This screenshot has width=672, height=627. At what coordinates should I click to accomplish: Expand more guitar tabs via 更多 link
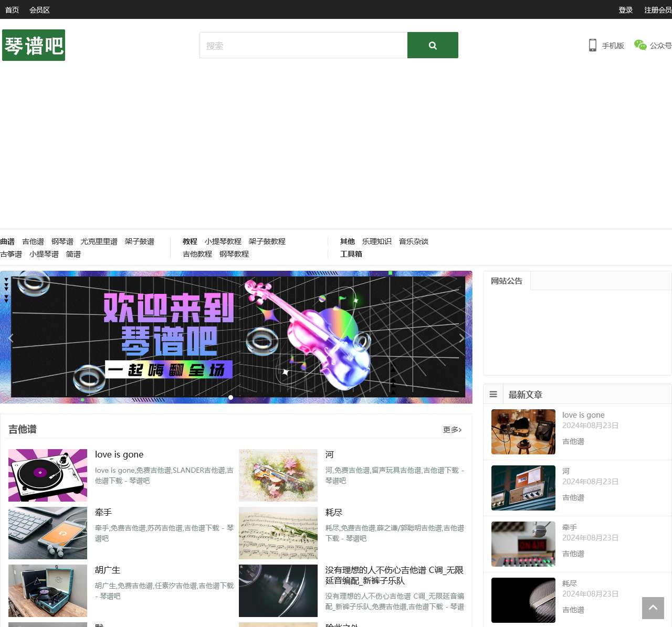pyautogui.click(x=451, y=429)
